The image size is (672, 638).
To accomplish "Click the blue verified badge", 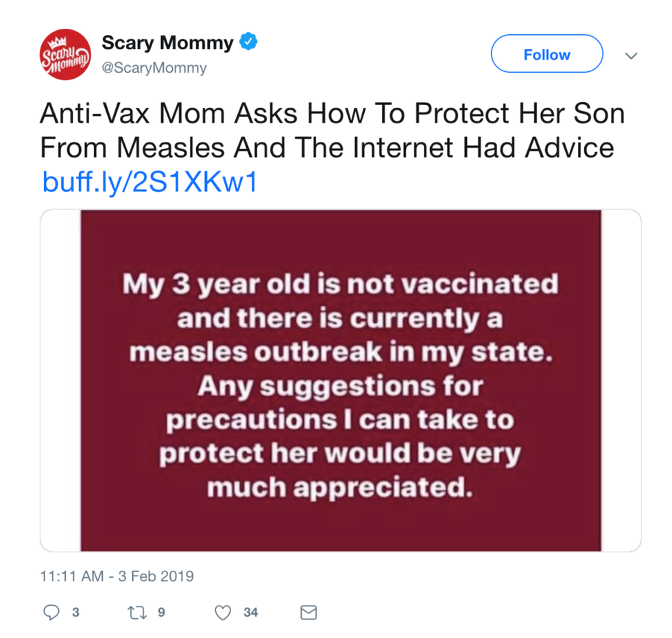I will pos(248,42).
